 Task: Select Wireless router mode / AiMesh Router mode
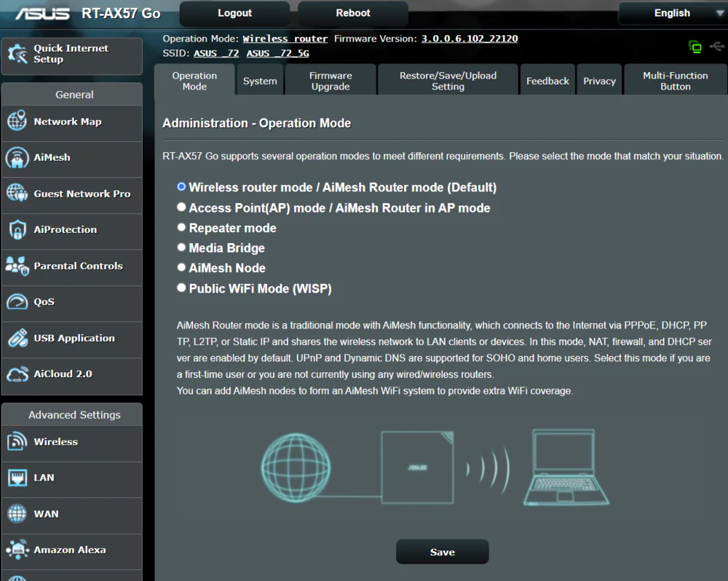pyautogui.click(x=181, y=186)
